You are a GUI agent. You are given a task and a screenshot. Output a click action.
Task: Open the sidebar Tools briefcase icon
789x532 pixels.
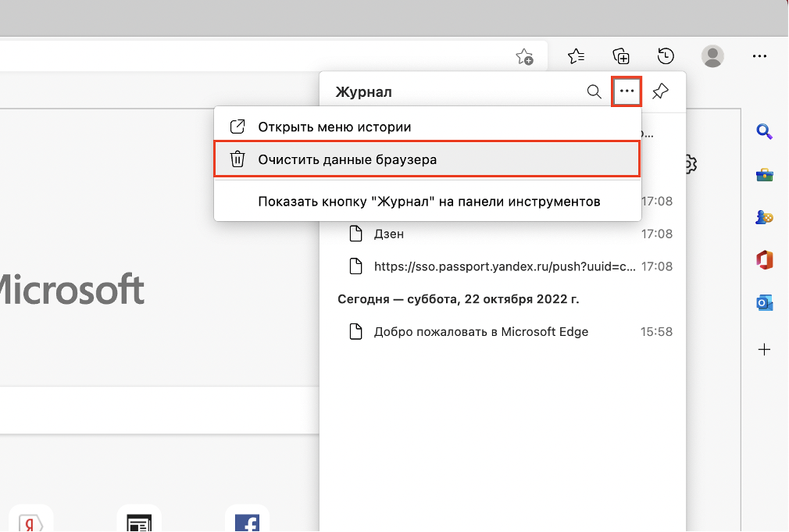coord(764,175)
